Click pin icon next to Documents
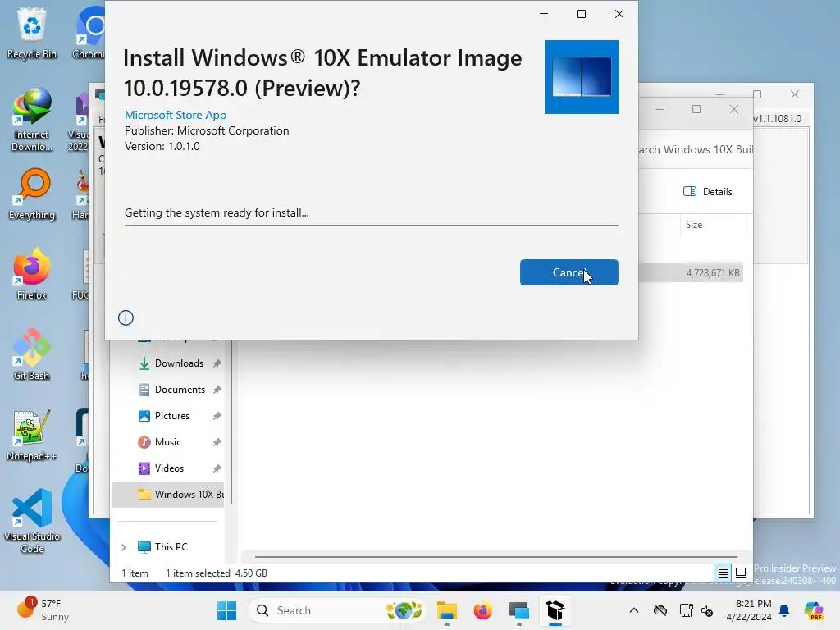The width and height of the screenshot is (840, 630). click(217, 390)
